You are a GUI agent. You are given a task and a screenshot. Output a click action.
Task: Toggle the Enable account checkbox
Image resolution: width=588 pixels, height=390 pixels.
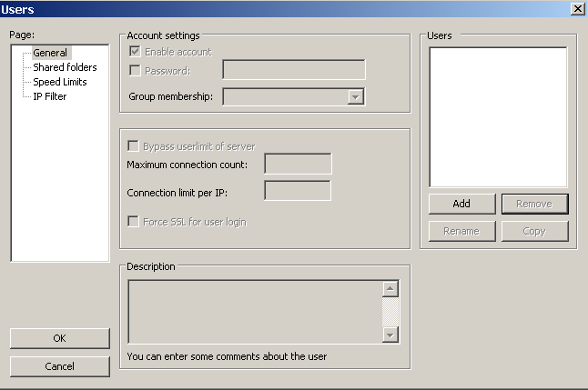click(x=135, y=52)
